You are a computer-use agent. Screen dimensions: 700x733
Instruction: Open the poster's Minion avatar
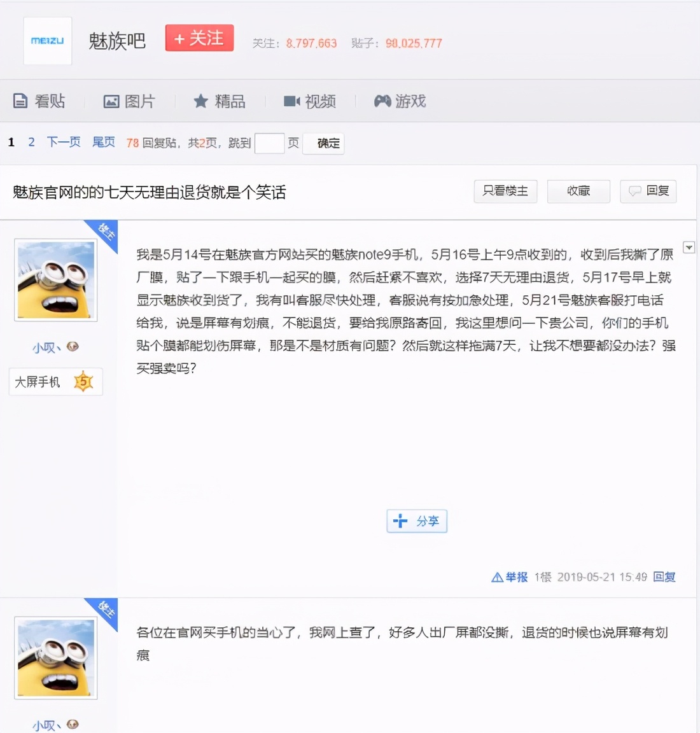point(55,279)
